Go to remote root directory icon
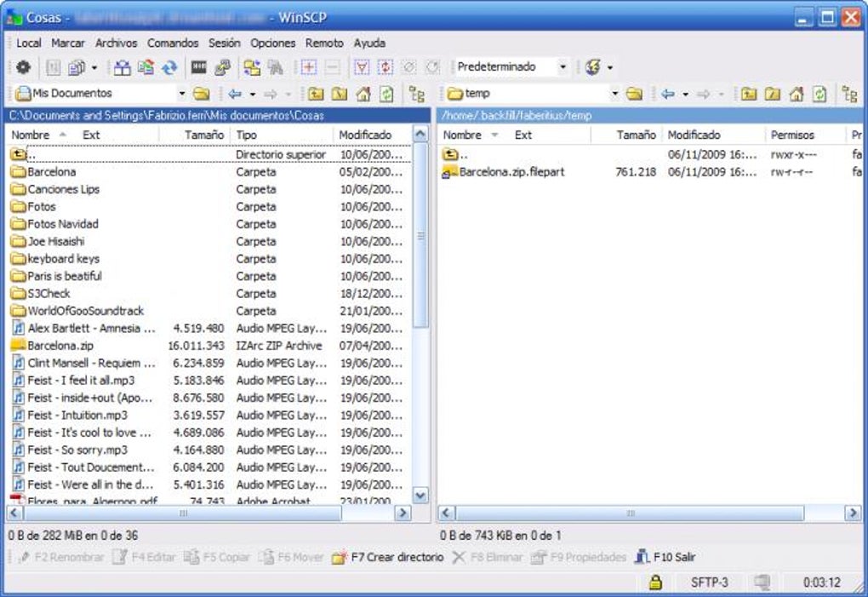The height and width of the screenshot is (597, 868). (772, 94)
